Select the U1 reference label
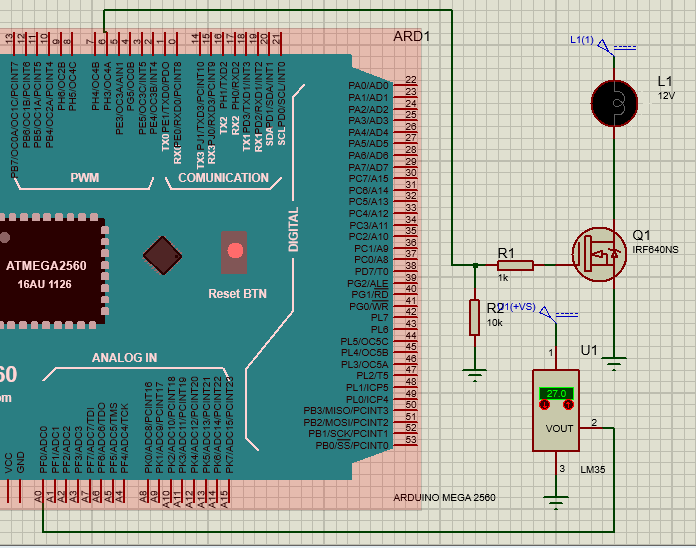696x548 pixels. (x=589, y=351)
